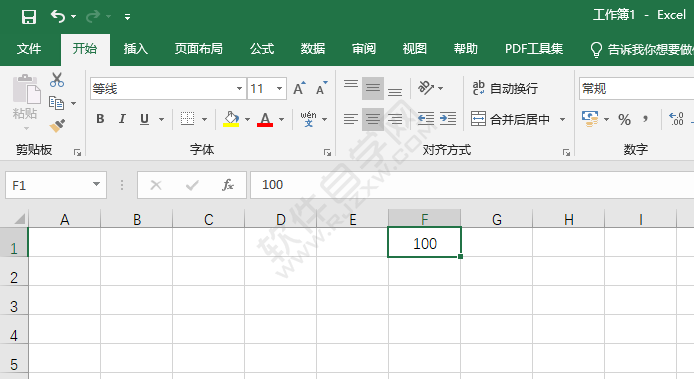Switch to the 插入 tab
The height and width of the screenshot is (379, 694).
[x=135, y=49]
